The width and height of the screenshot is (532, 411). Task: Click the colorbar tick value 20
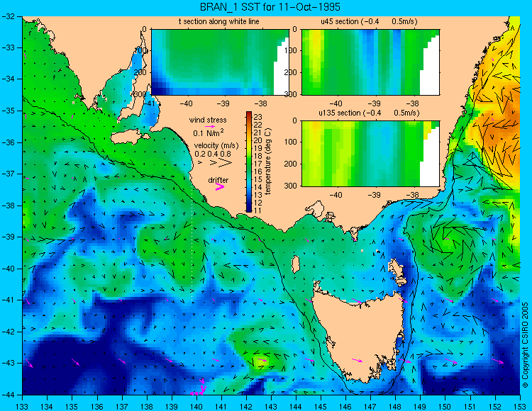(258, 140)
